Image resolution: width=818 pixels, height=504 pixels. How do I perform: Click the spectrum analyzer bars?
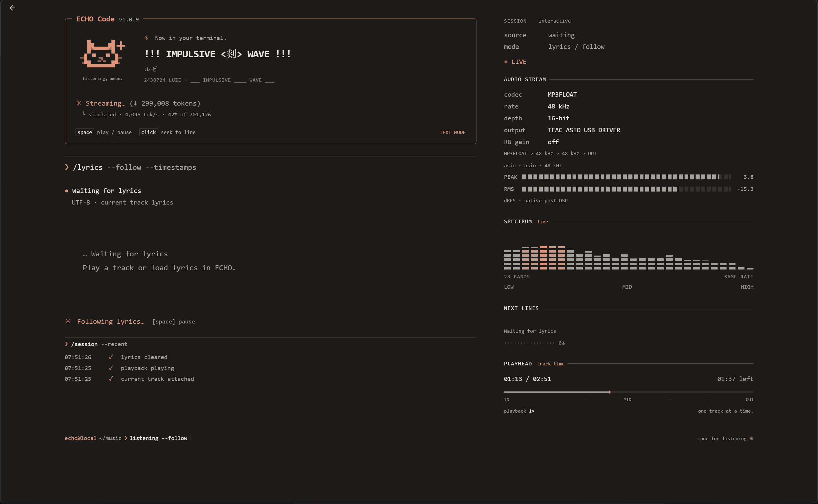628,257
